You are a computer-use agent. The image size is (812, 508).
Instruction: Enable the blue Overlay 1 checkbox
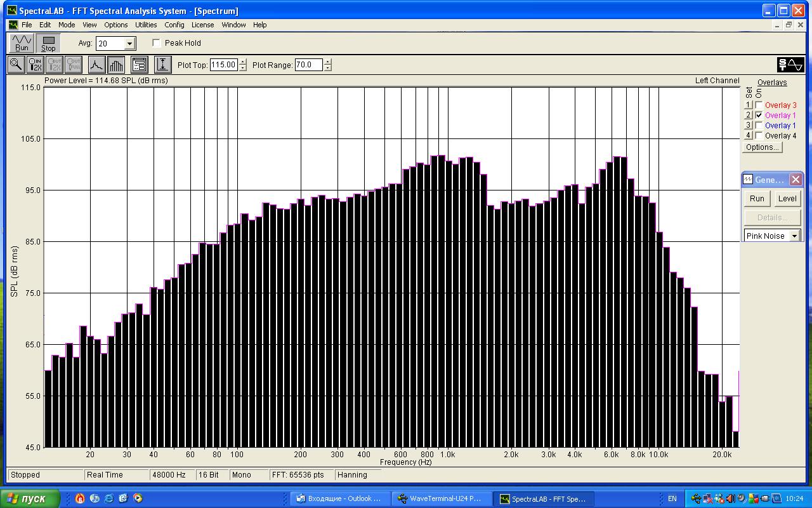click(759, 126)
